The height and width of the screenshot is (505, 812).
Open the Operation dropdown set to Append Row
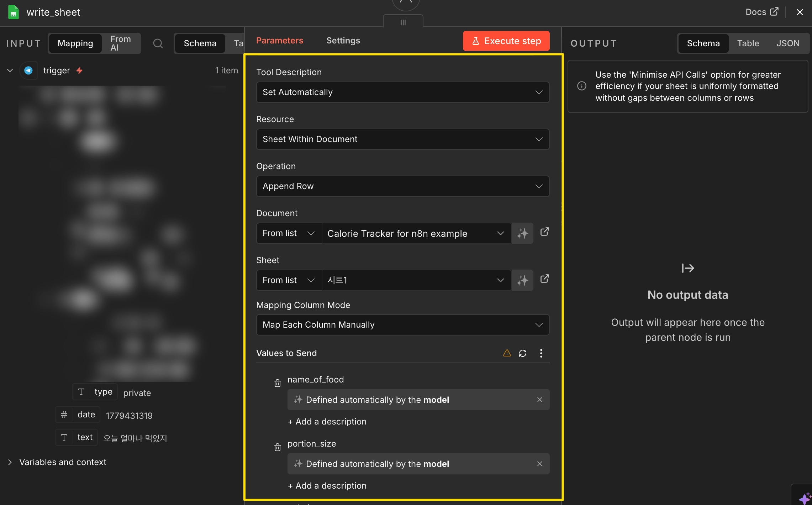[x=403, y=186]
